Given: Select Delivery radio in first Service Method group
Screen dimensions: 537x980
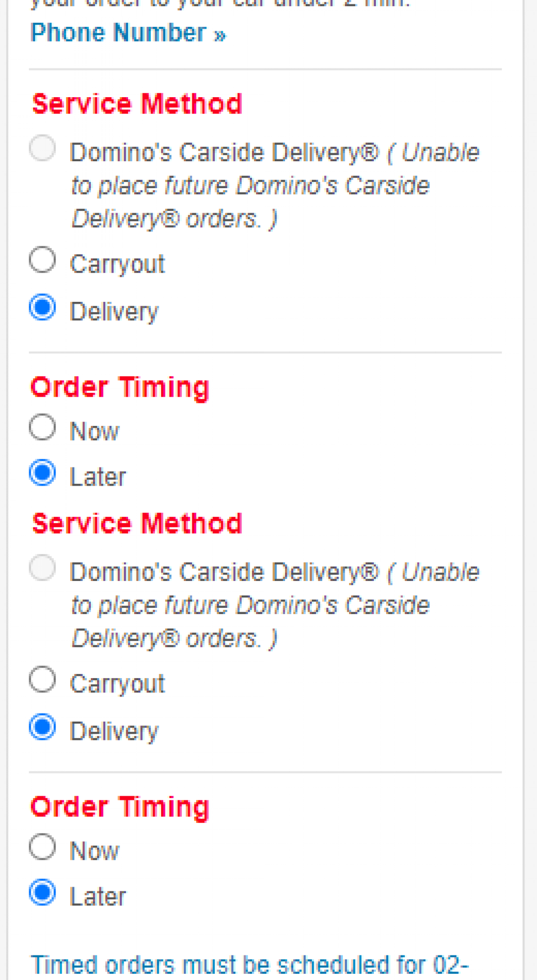Looking at the screenshot, I should [x=43, y=307].
